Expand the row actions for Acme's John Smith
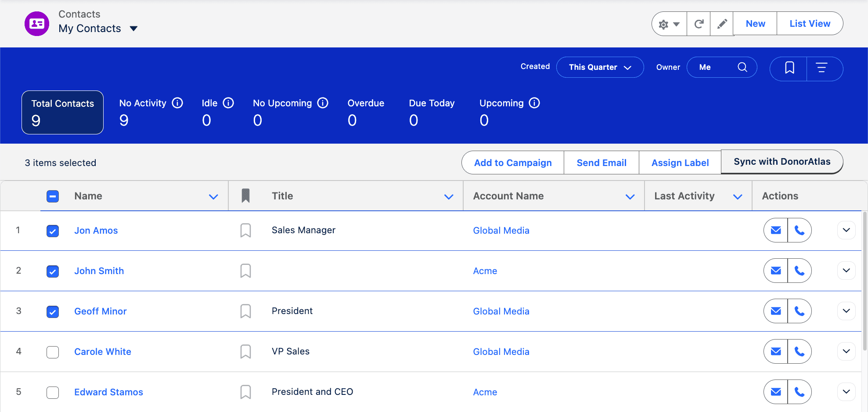 point(846,271)
